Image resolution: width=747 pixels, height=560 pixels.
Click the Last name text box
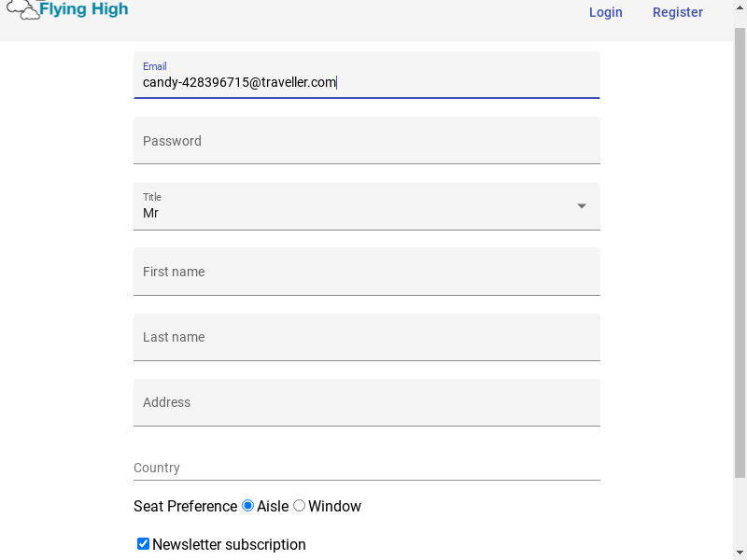[367, 337]
